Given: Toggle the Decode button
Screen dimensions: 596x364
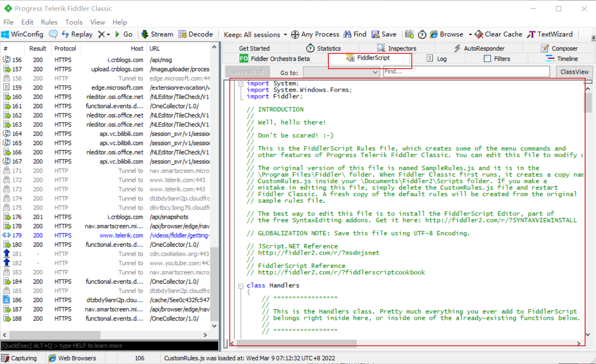Looking at the screenshot, I should pyautogui.click(x=195, y=34).
